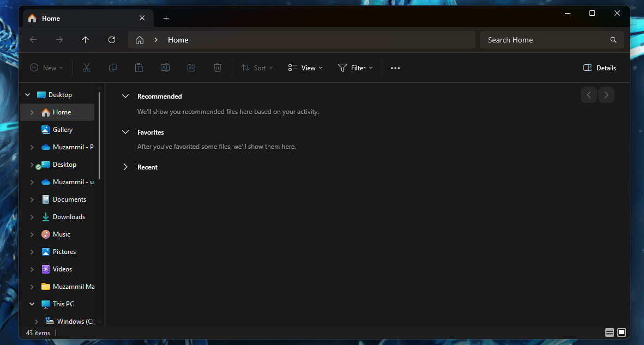Click the Cut scissors icon
The height and width of the screenshot is (345, 644).
[87, 68]
